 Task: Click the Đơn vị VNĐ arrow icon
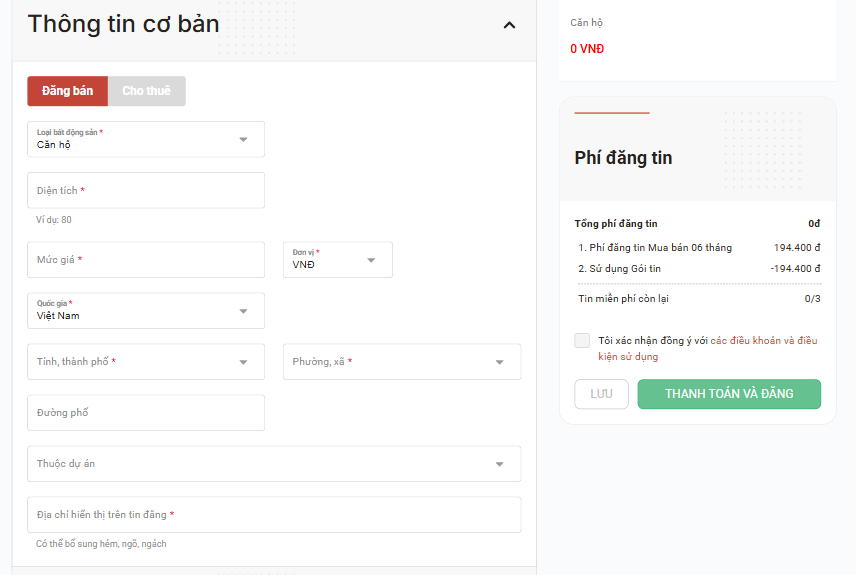coord(371,260)
